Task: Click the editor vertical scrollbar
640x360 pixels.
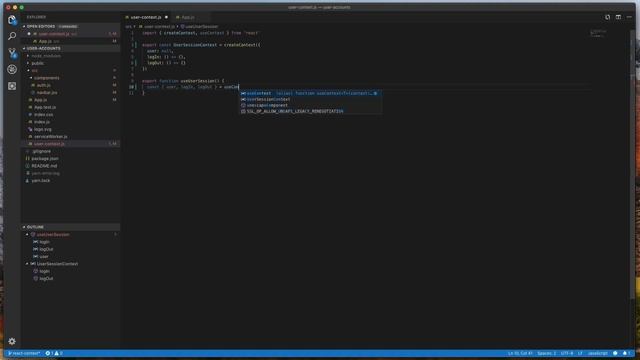Action: tap(633, 163)
